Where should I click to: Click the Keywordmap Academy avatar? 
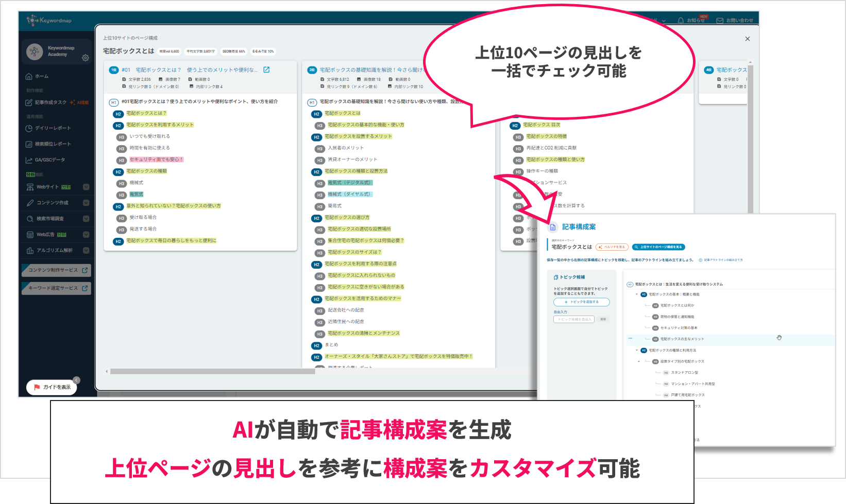(35, 51)
